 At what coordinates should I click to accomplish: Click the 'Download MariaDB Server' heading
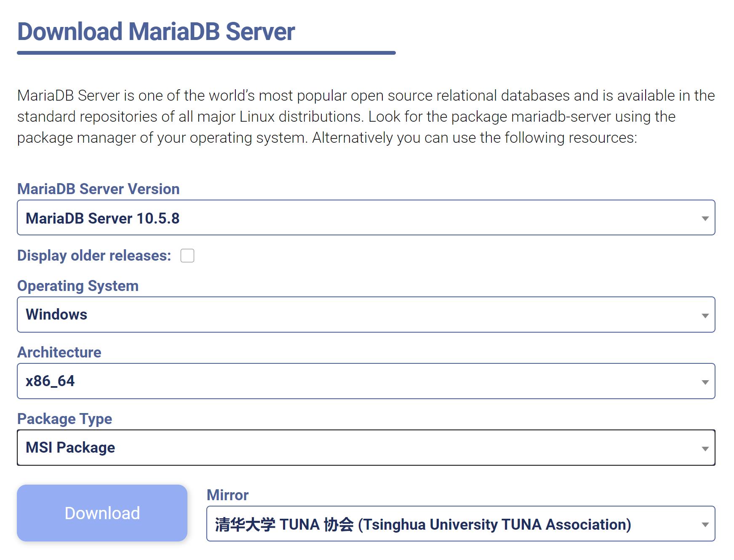pos(156,32)
